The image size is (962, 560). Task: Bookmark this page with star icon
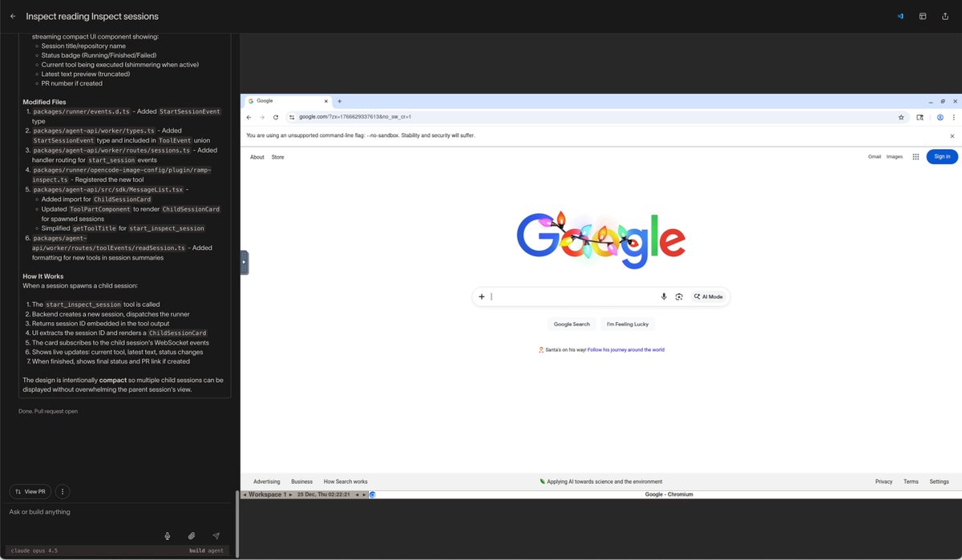(x=901, y=117)
